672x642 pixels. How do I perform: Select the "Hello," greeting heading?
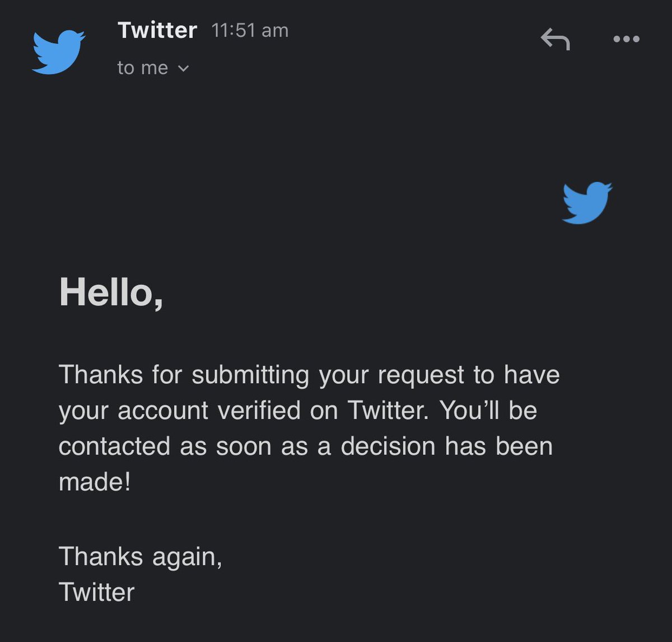(x=111, y=292)
